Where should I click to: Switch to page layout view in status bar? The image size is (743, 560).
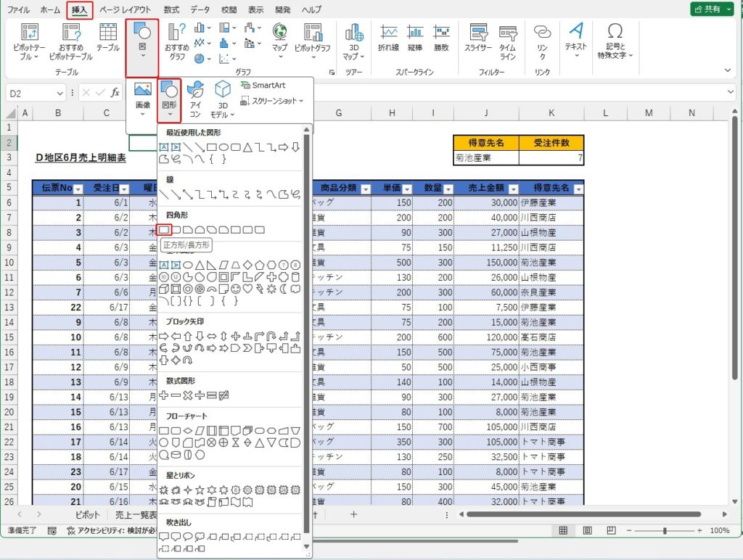tap(586, 531)
